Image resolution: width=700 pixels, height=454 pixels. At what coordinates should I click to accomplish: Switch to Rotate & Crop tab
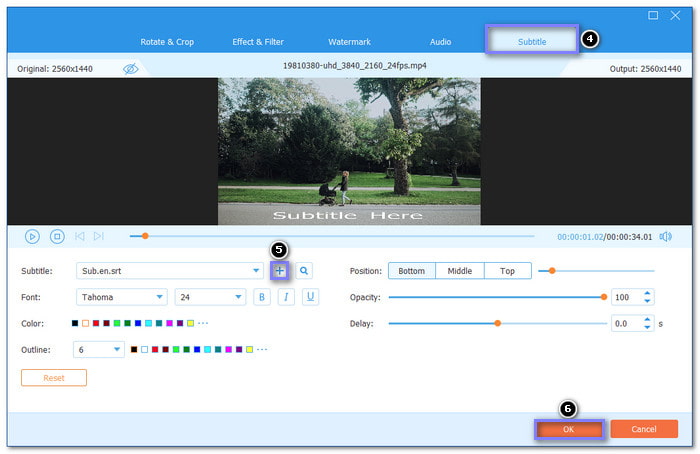tap(167, 42)
